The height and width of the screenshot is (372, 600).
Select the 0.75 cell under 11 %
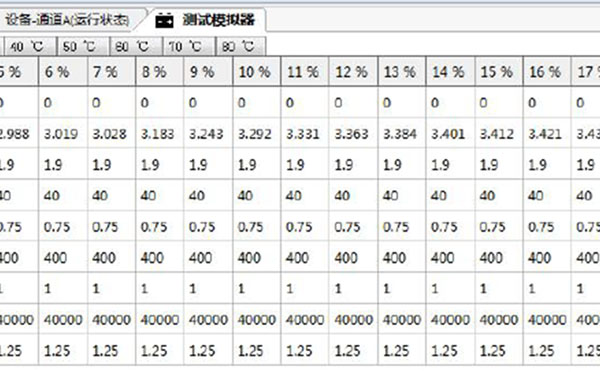point(305,227)
